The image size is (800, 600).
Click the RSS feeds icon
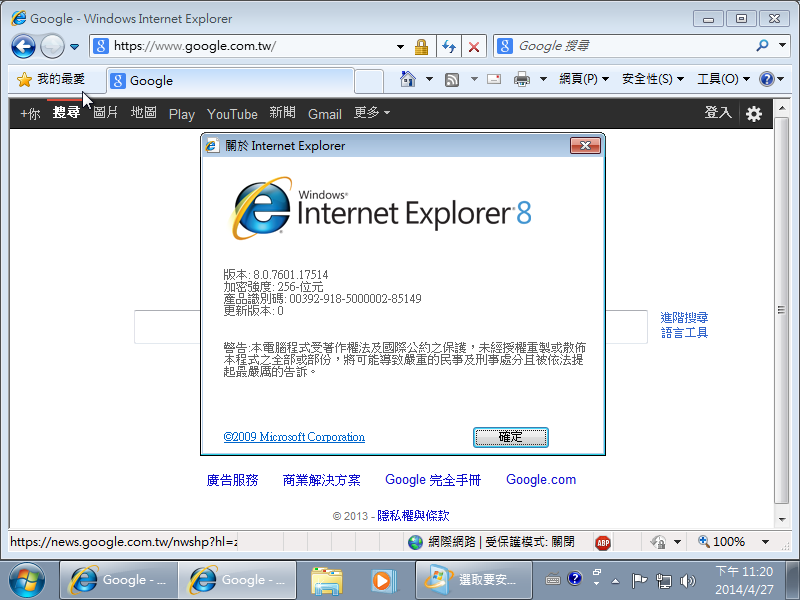tap(452, 80)
